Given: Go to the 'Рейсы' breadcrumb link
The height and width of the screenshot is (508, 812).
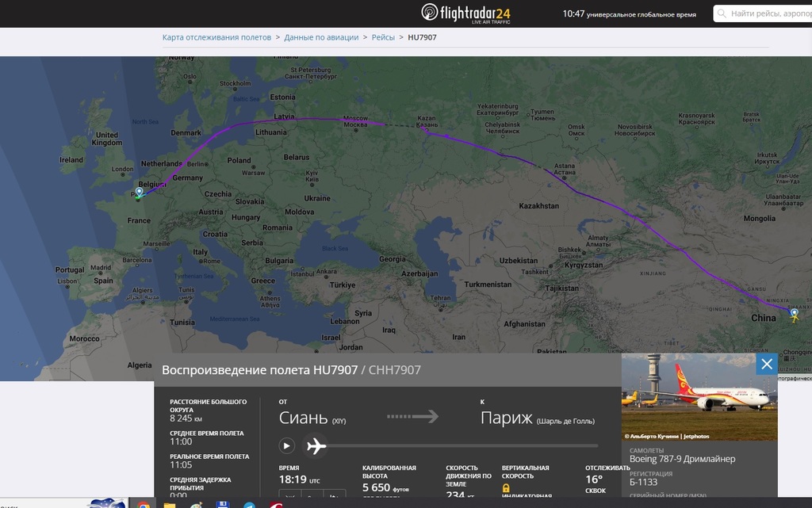Looking at the screenshot, I should pos(383,37).
